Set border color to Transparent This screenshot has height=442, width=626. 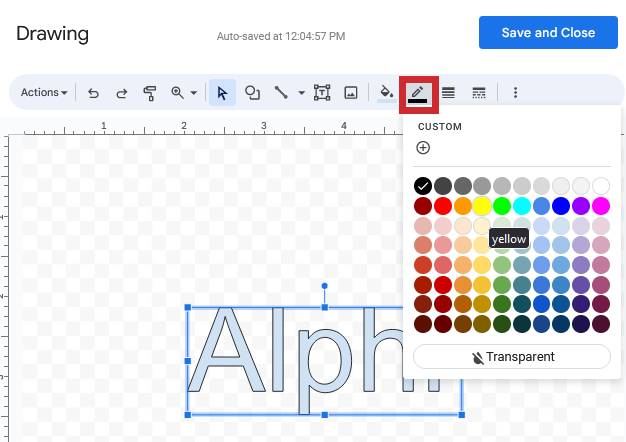[512, 357]
